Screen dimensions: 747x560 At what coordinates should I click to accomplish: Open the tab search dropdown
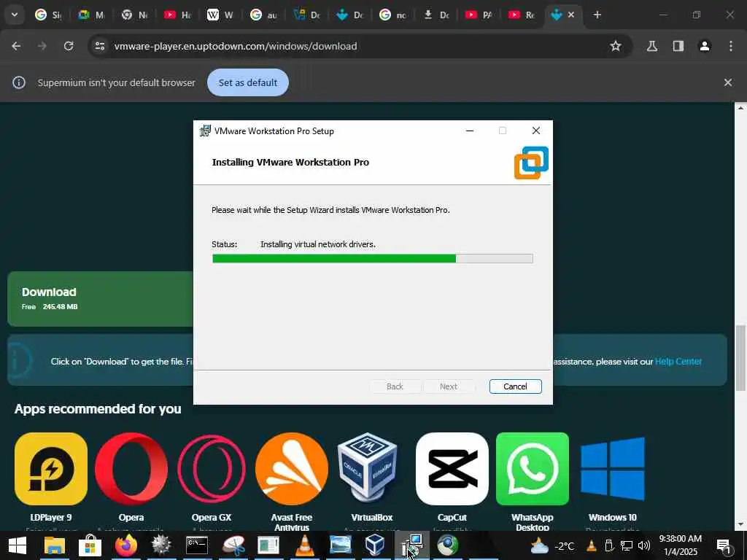[15, 15]
